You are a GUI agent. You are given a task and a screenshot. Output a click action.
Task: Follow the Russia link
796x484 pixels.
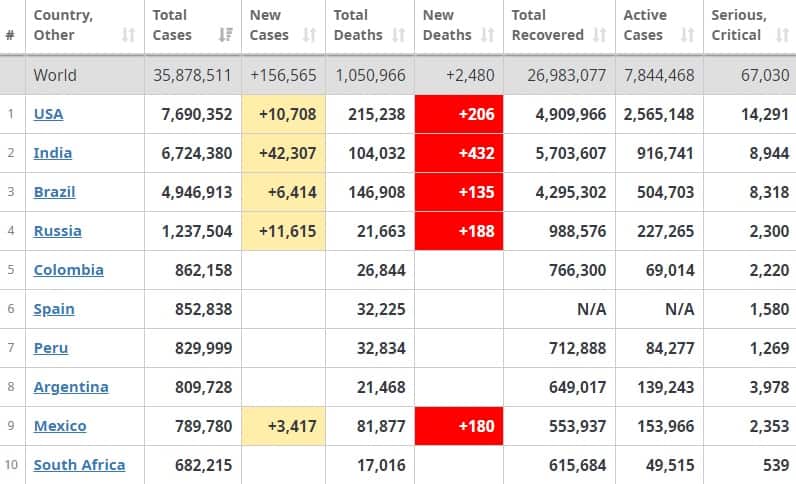coord(57,231)
